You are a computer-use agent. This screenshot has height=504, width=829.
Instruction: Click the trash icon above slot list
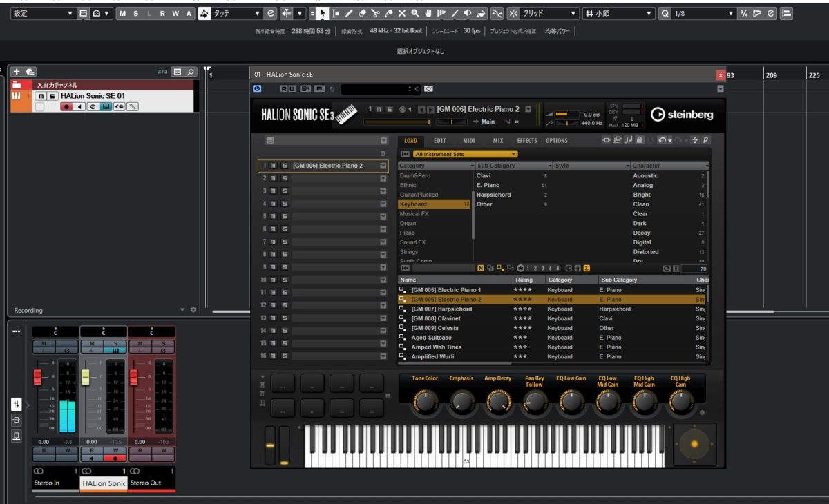pyautogui.click(x=383, y=153)
